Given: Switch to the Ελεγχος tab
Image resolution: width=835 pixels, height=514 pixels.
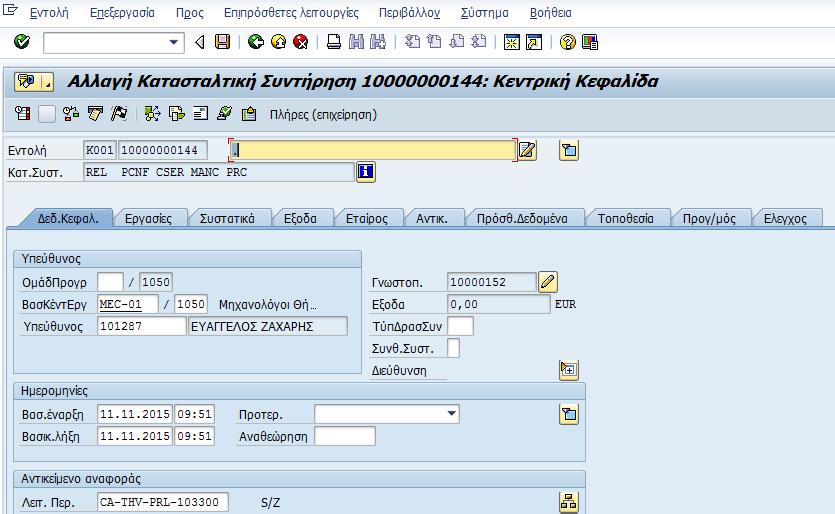Looking at the screenshot, I should click(x=785, y=218).
